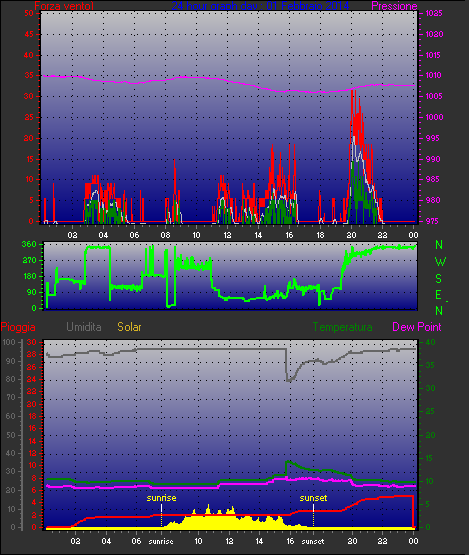Click the S compass direction letter
Viewport: 469px width, 555px height.
[x=439, y=279]
